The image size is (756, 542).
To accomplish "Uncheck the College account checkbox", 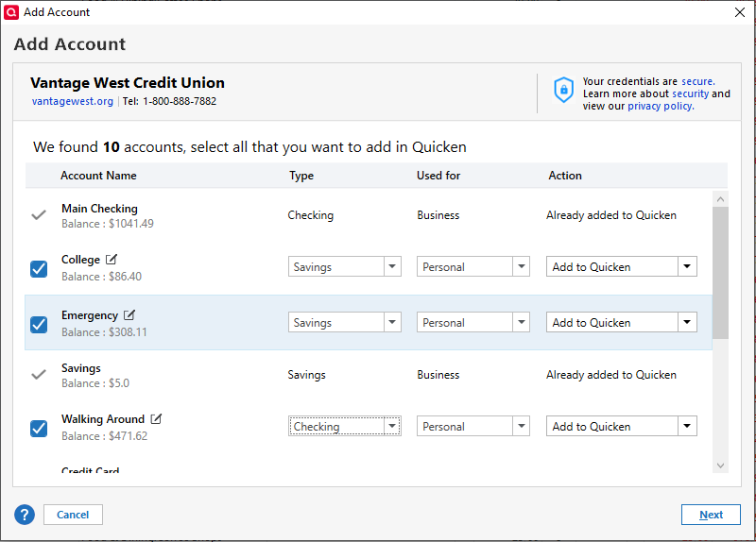I will point(39,268).
